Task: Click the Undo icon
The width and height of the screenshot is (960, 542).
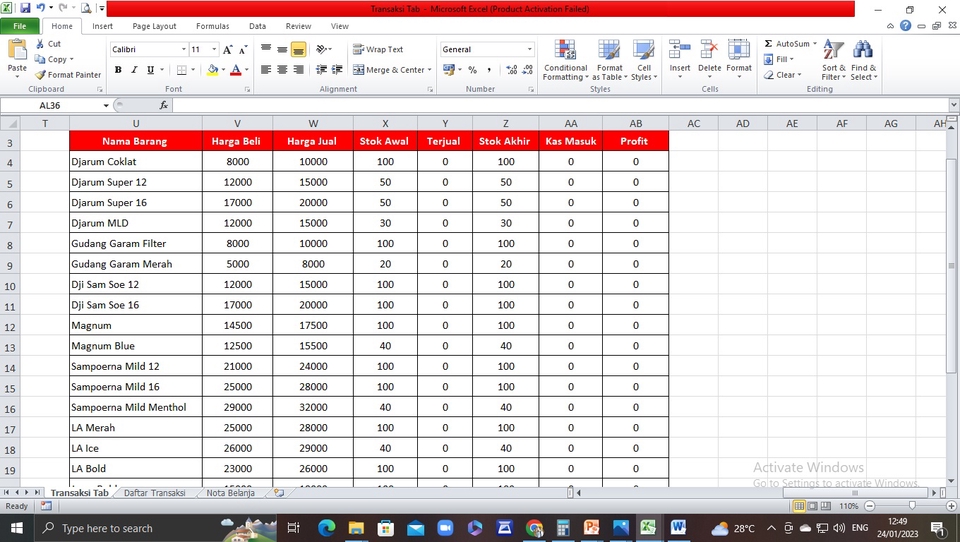Action: point(40,9)
